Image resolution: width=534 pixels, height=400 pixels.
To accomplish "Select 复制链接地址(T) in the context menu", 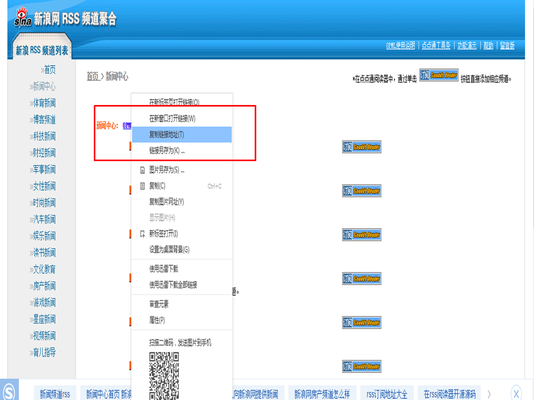I will click(182, 134).
